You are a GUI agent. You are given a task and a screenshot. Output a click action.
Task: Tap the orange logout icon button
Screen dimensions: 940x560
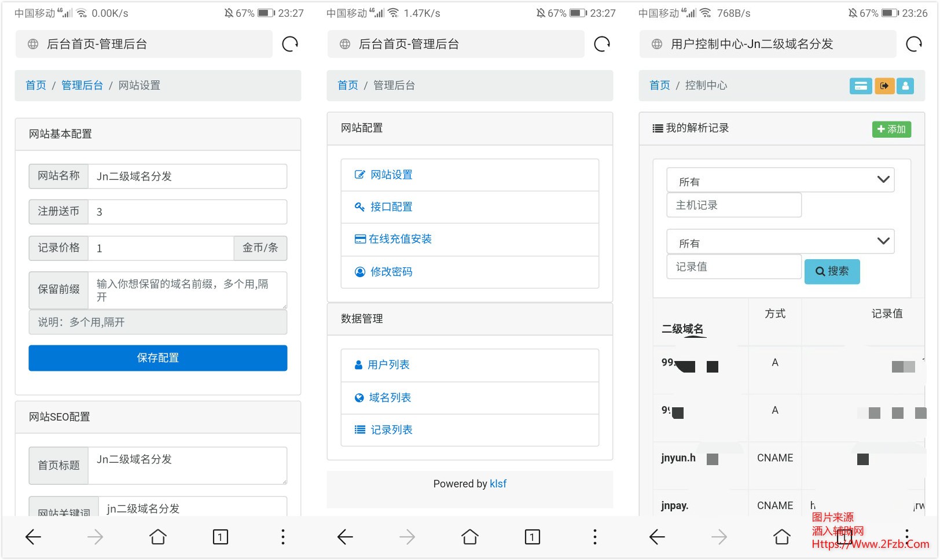(884, 86)
